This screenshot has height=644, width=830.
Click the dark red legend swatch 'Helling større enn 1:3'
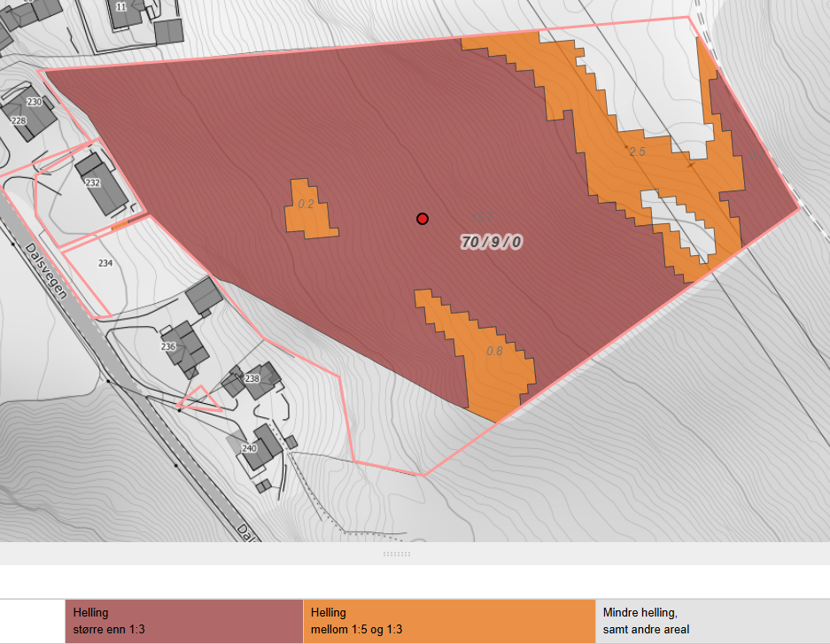183,621
